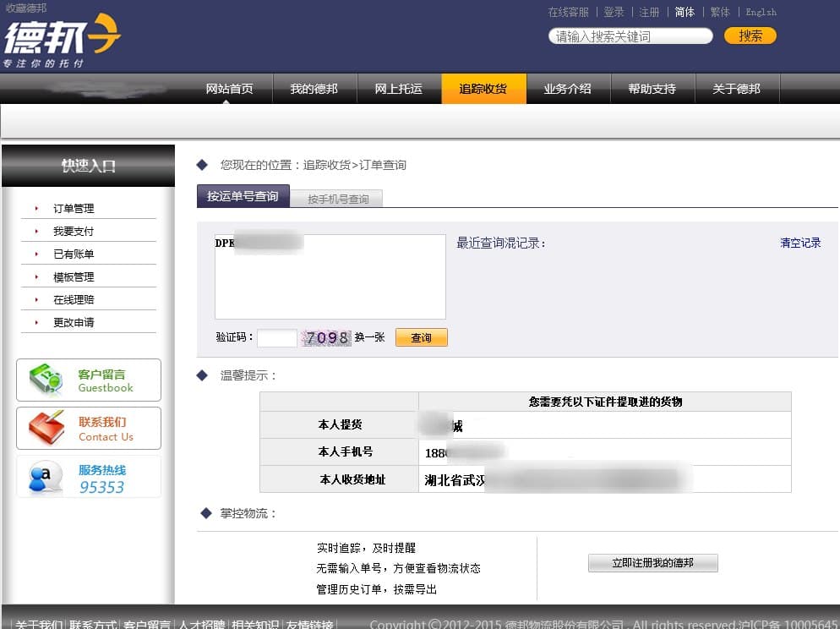Open 订单管理 in quick entry sidebar
Image resolution: width=840 pixels, height=629 pixels.
click(x=74, y=208)
